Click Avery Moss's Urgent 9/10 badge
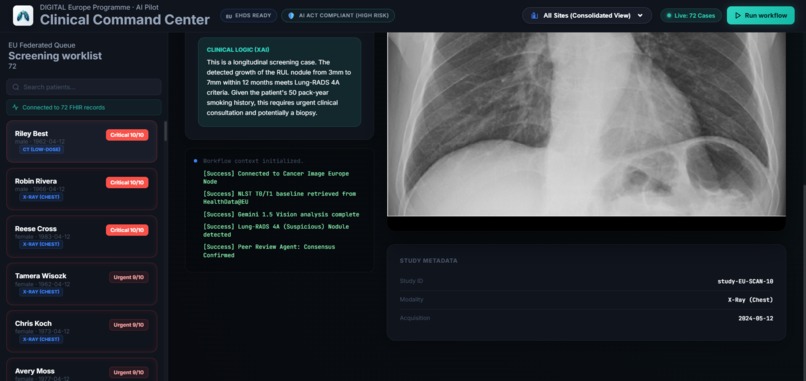 [129, 372]
